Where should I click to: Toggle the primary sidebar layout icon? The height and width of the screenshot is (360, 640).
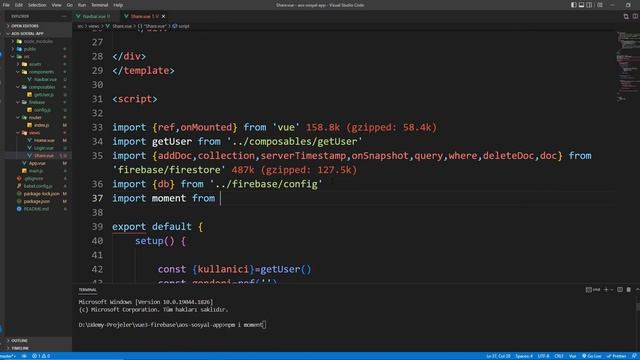click(x=573, y=5)
